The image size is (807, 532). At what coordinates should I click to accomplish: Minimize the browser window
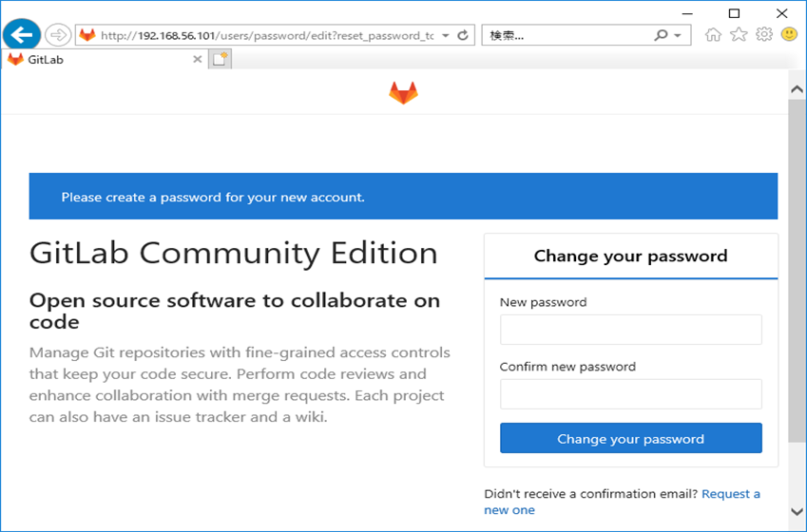click(687, 13)
